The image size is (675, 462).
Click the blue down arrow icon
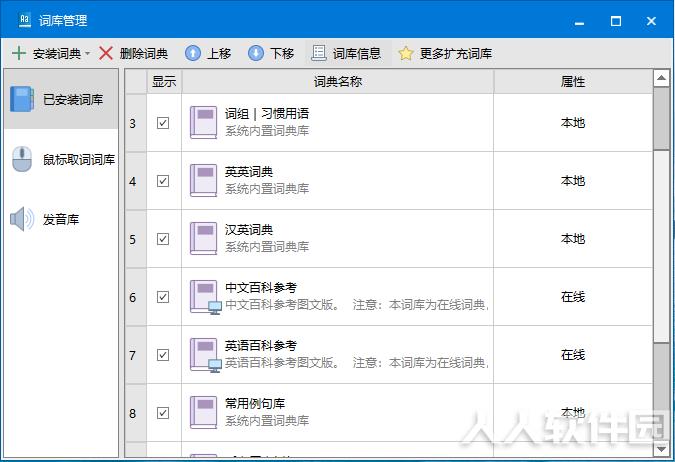[x=256, y=53]
